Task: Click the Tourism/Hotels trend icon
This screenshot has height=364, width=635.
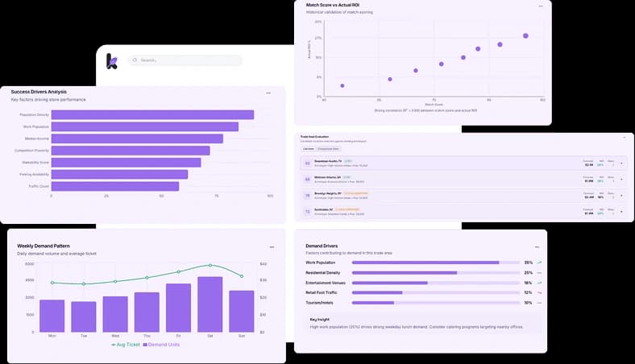Action: [x=539, y=303]
